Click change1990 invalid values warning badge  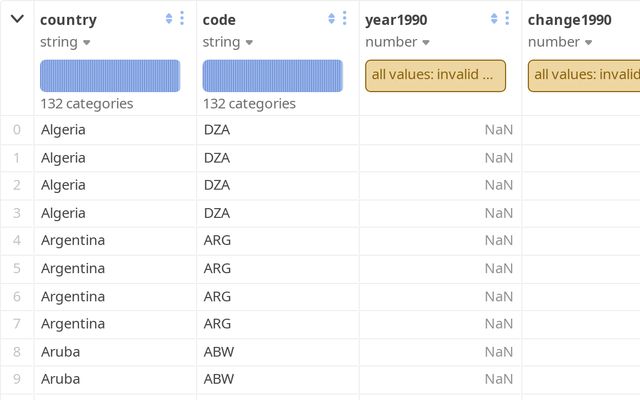coord(586,75)
